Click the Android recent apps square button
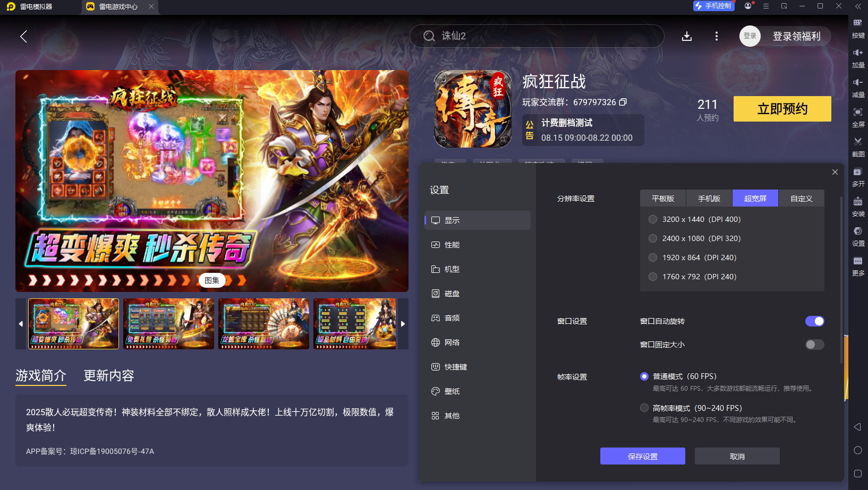868x490 pixels. click(857, 474)
